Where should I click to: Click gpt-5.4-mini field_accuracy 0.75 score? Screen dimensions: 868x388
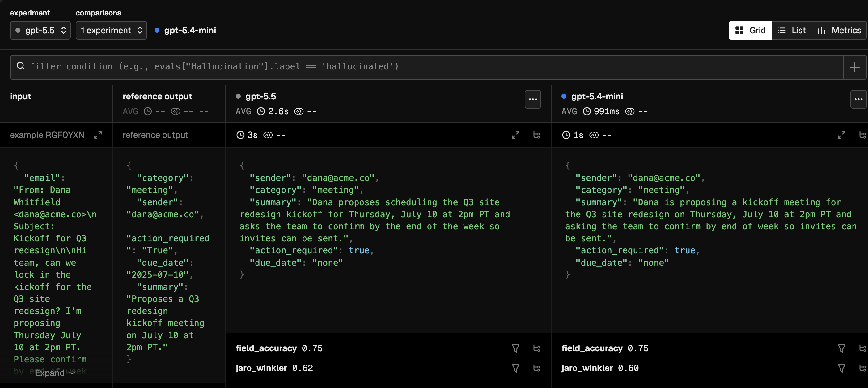(x=605, y=348)
